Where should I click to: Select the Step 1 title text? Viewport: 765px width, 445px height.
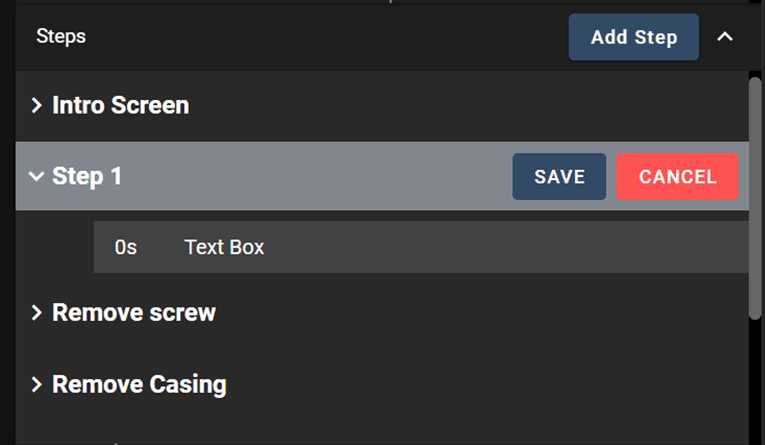coord(87,177)
